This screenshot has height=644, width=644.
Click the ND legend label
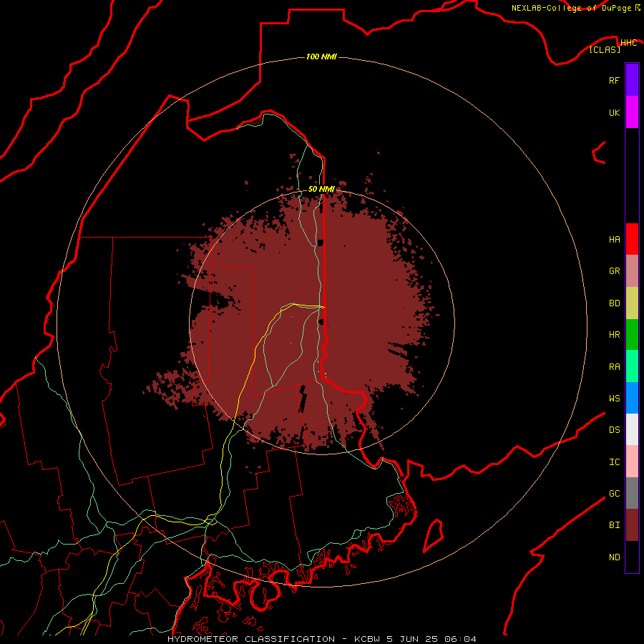point(614,557)
